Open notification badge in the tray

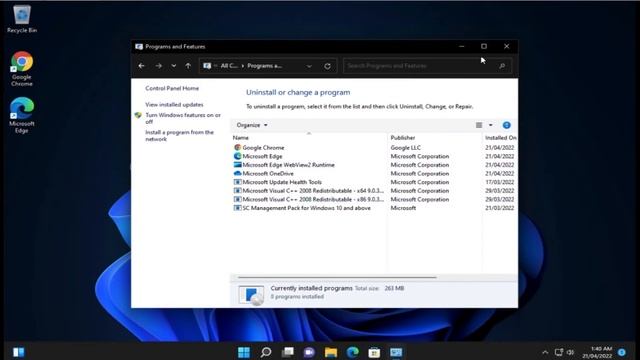coord(622,352)
